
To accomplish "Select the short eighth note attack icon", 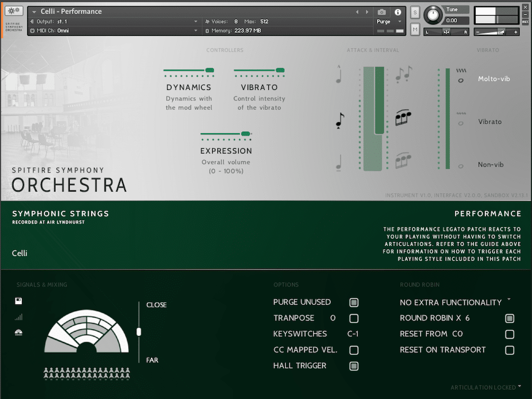I will [340, 121].
